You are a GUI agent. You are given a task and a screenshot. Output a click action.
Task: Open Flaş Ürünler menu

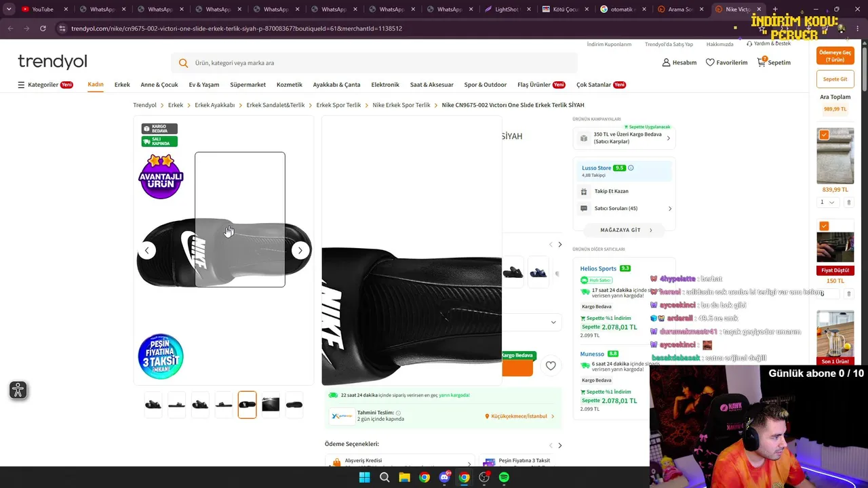[x=541, y=85]
